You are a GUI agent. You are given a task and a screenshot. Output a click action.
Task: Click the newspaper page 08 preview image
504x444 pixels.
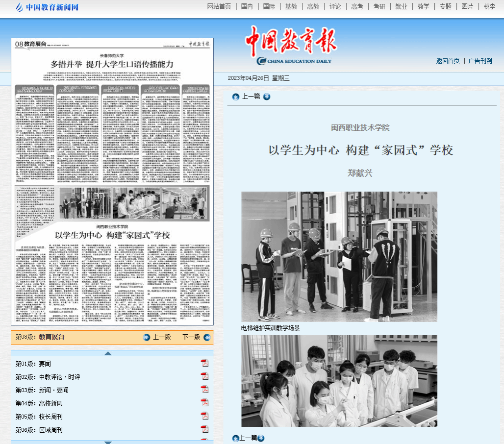(x=112, y=181)
